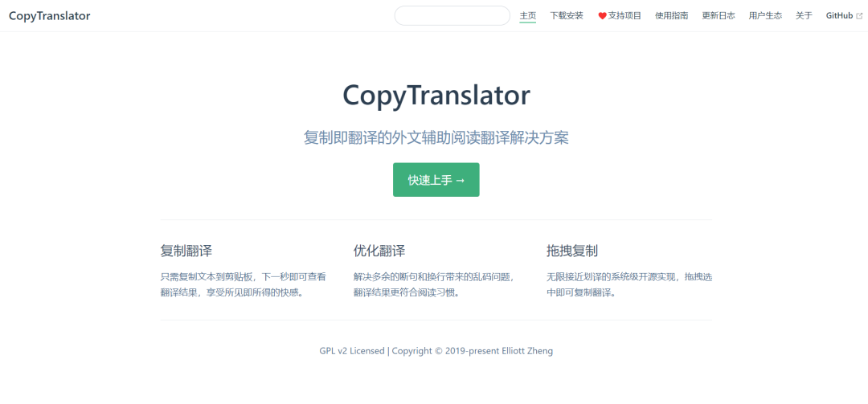Focus the search box in the navbar
Image resolution: width=868 pixels, height=404 pixels.
click(452, 15)
